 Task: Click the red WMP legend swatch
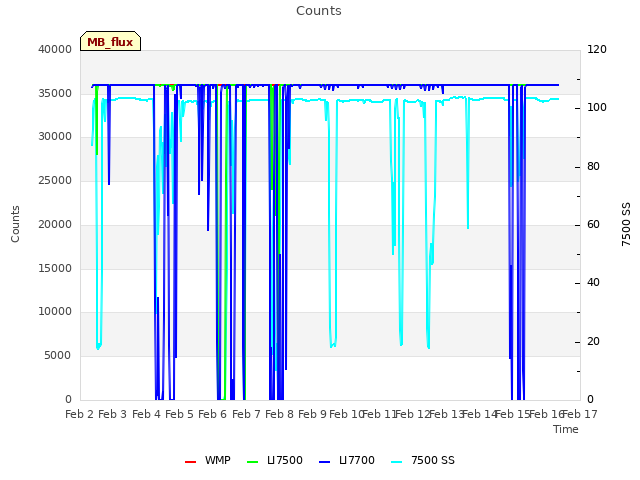click(190, 462)
